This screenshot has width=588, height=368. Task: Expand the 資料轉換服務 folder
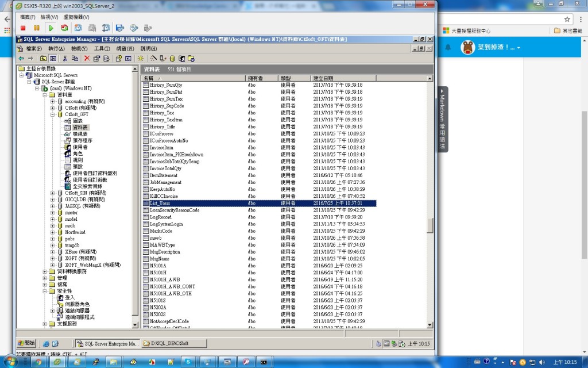[x=45, y=271]
